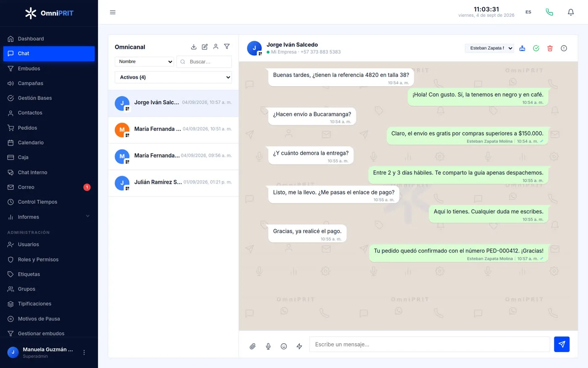Viewport: 588px width, 368px height.
Task: Open the emoji picker icon
Action: 283,346
